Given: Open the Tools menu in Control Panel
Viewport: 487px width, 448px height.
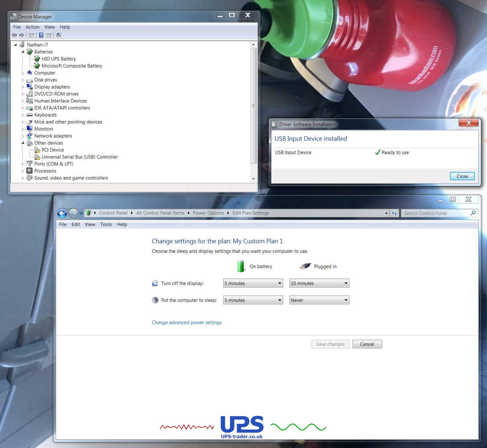Looking at the screenshot, I should pos(106,224).
